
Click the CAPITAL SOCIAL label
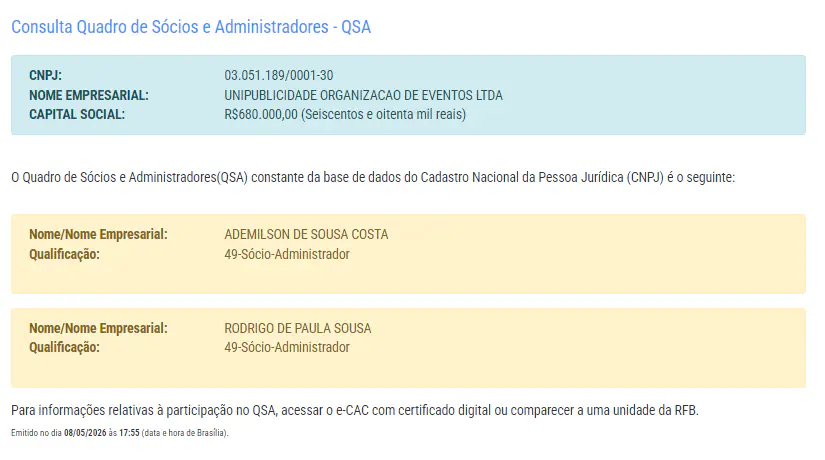click(77, 114)
